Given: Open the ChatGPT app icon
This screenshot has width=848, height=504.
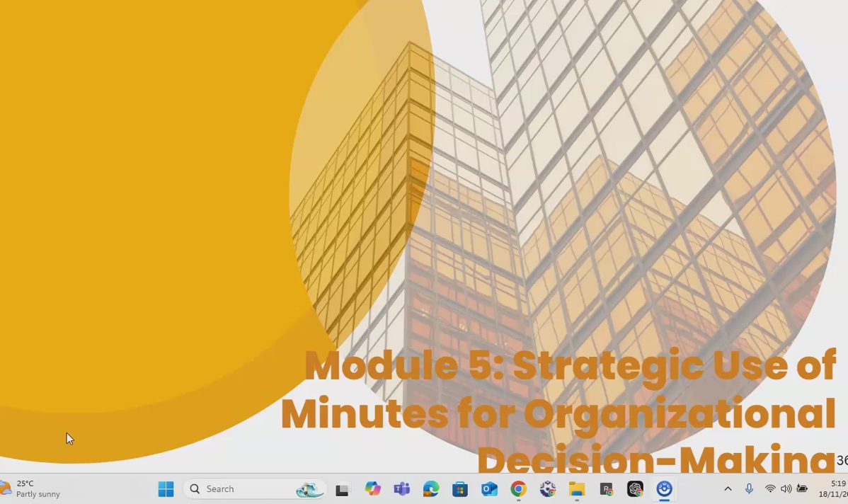Looking at the screenshot, I should (x=635, y=489).
